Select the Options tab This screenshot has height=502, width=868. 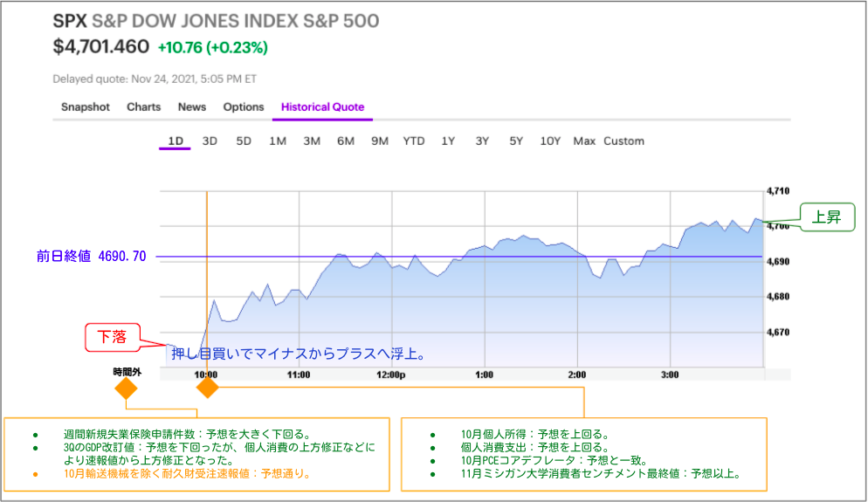point(244,107)
